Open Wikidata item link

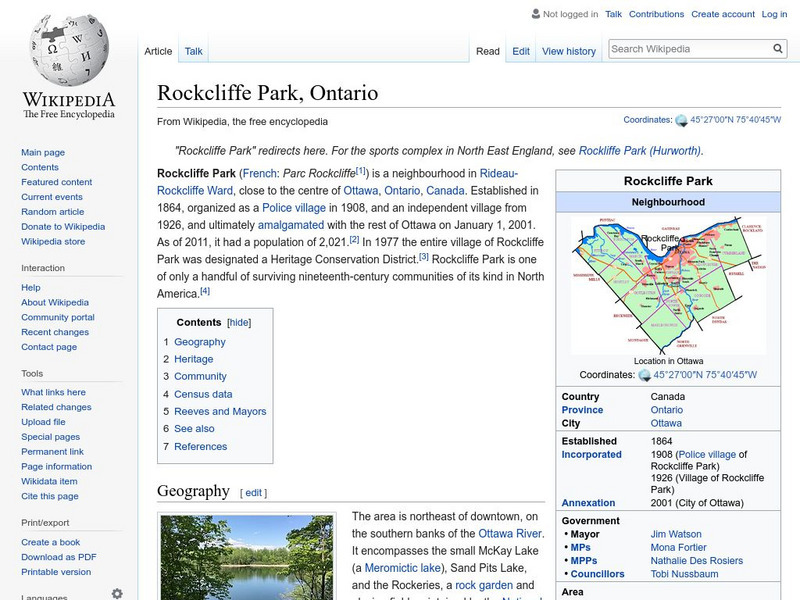click(x=49, y=481)
